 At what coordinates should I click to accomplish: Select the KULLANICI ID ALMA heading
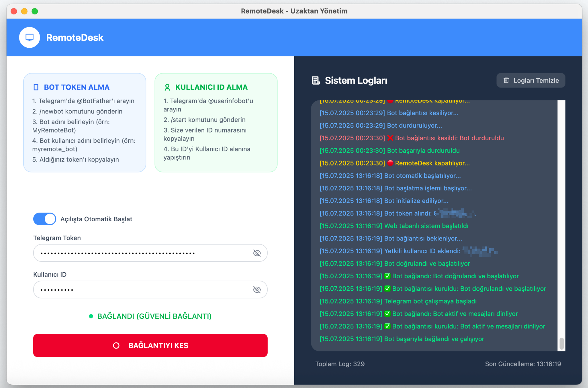click(211, 87)
